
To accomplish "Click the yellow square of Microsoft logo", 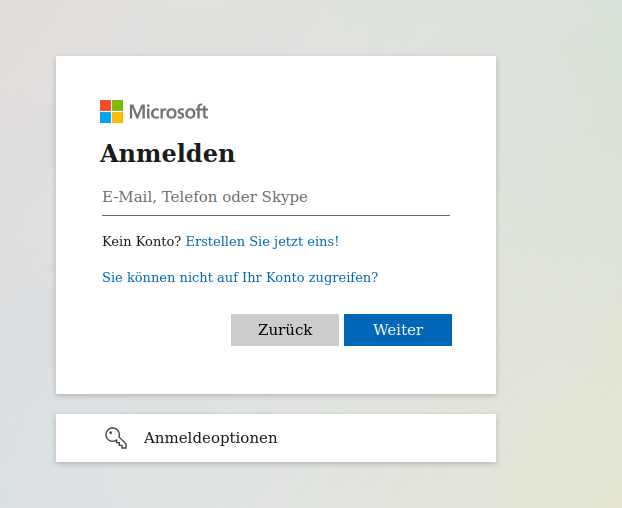I will [118, 118].
